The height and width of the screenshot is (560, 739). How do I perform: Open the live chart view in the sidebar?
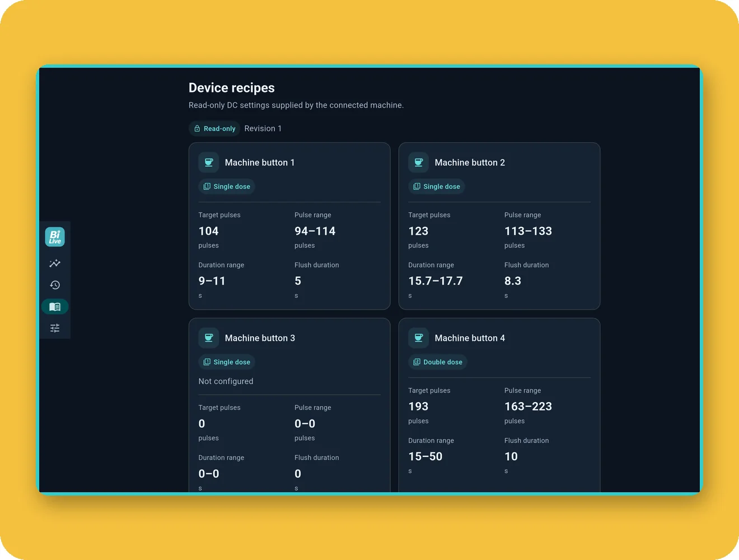point(55,263)
